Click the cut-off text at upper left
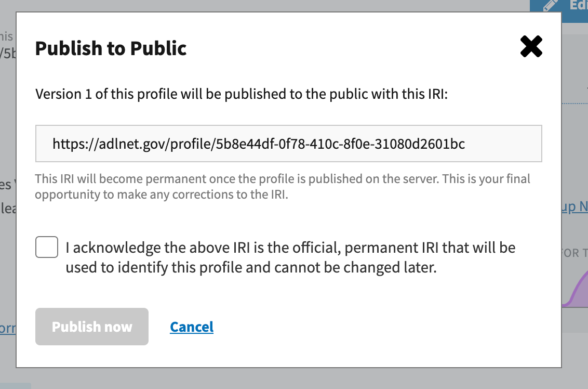 click(7, 45)
